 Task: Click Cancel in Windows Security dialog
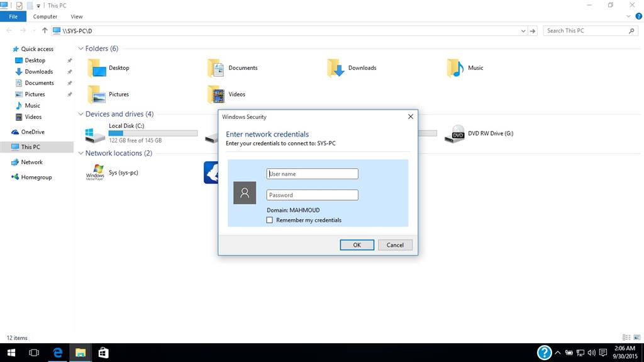pos(395,245)
